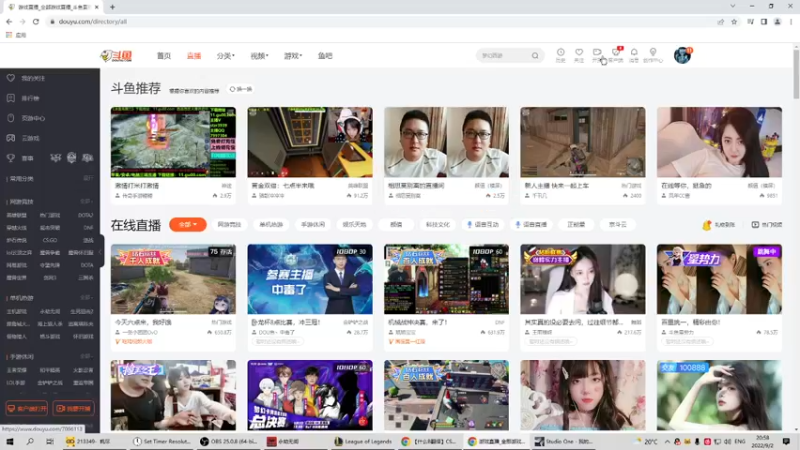Open 鱼吧 in top navigation
This screenshot has height=450, width=800.
click(325, 56)
